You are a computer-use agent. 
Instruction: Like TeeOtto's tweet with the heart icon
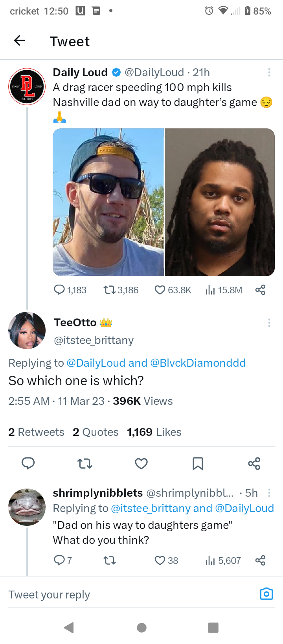(141, 464)
